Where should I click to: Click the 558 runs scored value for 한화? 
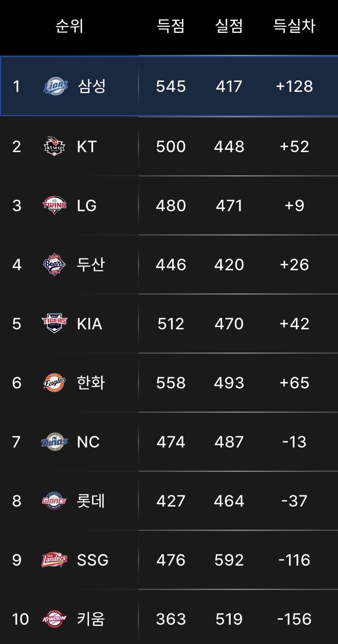coord(171,383)
